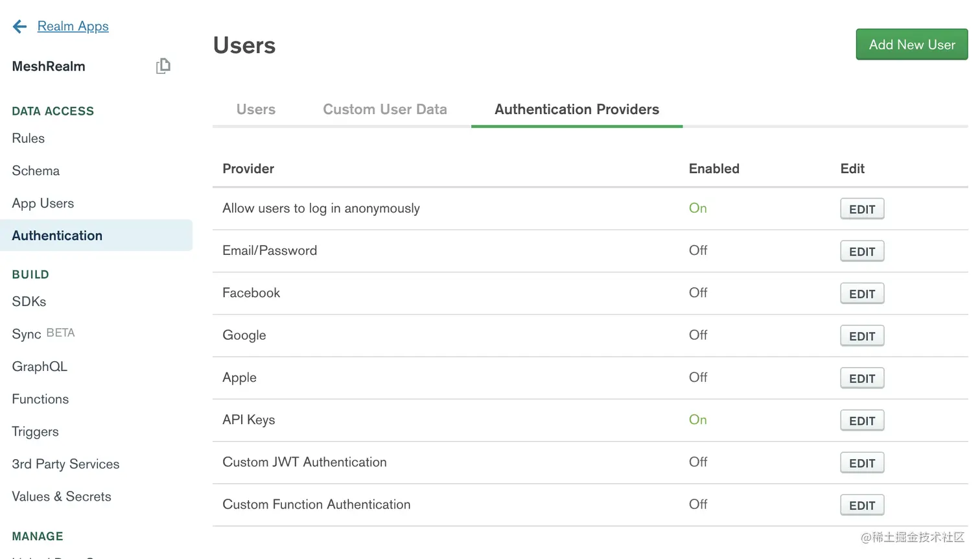Edit the Google provider
The height and width of the screenshot is (559, 980).
tap(862, 336)
